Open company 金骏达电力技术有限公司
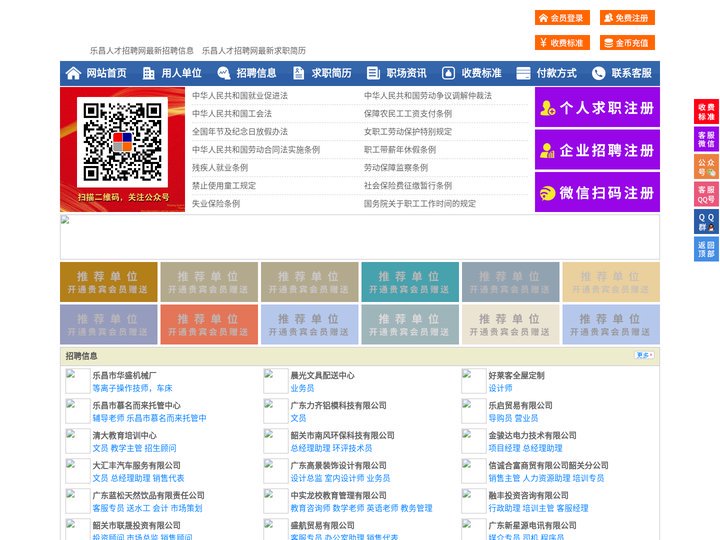This screenshot has width=720, height=540. point(532,435)
